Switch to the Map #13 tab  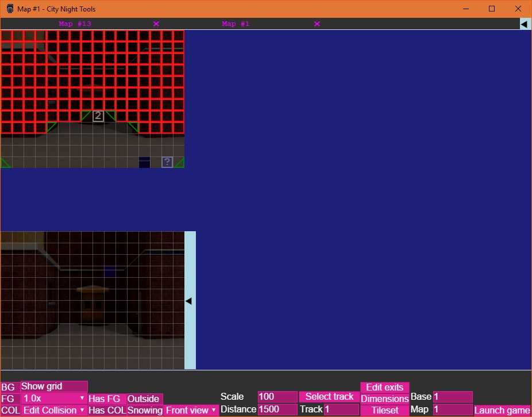pos(75,24)
